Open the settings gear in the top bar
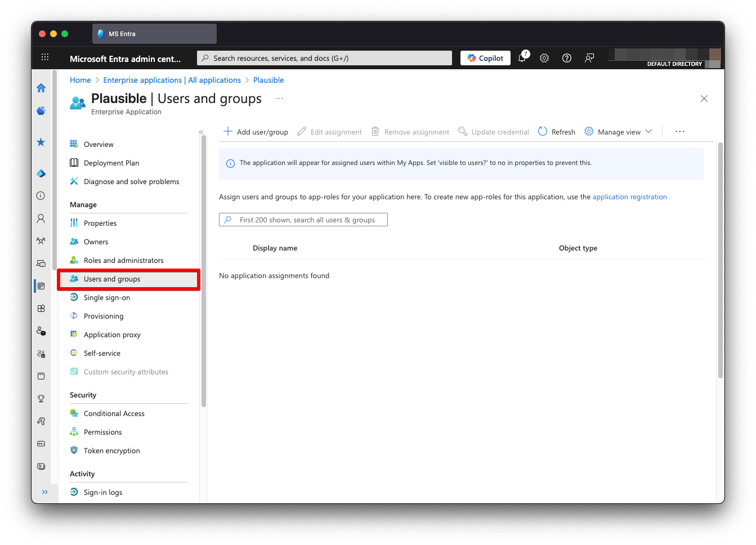The width and height of the screenshot is (756, 545). pos(544,58)
